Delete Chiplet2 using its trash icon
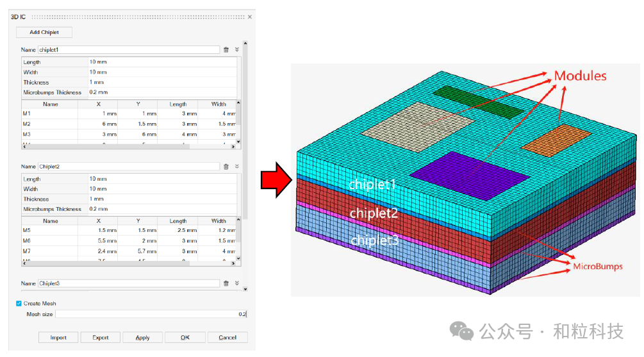 click(x=226, y=167)
